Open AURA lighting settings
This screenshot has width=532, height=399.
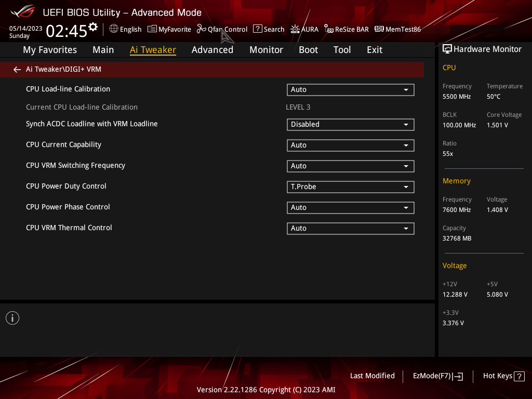pos(304,29)
